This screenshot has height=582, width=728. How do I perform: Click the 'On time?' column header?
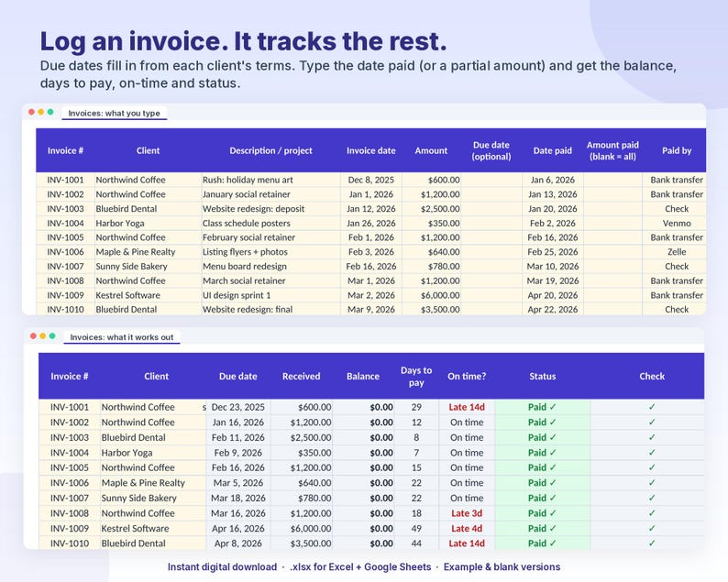pyautogui.click(x=467, y=376)
